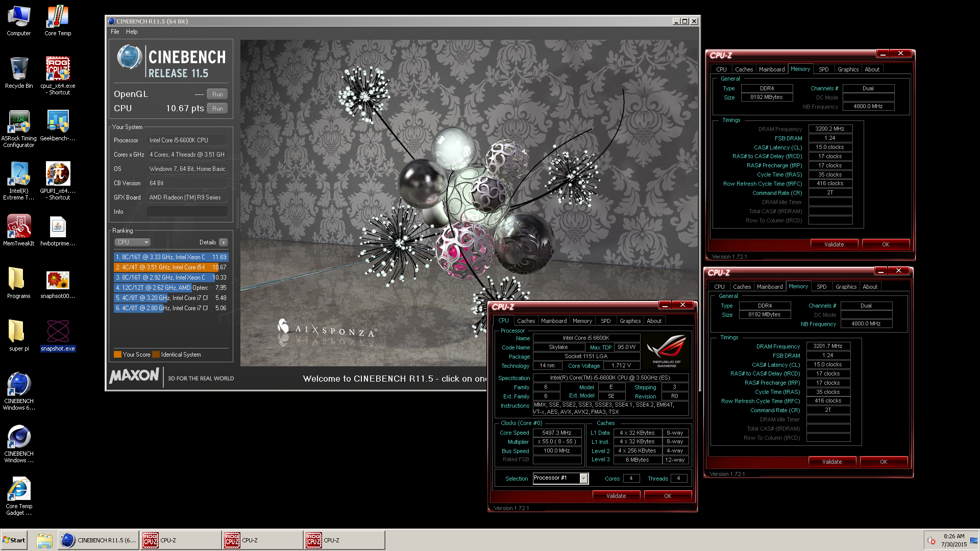The width and height of the screenshot is (980, 551).
Task: Open ASRock Timing Configurator desktop icon
Action: coord(19,129)
